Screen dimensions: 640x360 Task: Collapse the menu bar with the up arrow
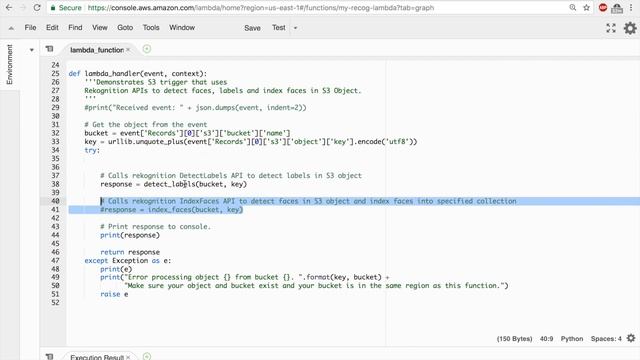[11, 28]
